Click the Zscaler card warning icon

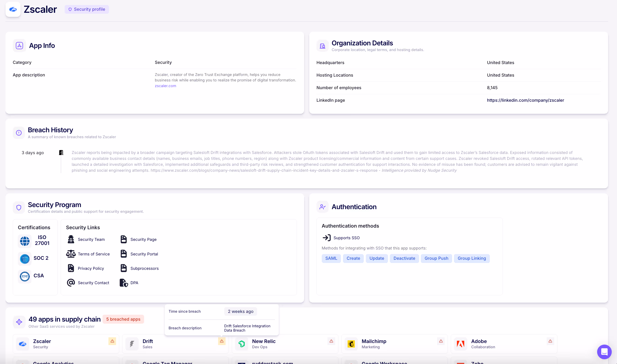[112, 341]
